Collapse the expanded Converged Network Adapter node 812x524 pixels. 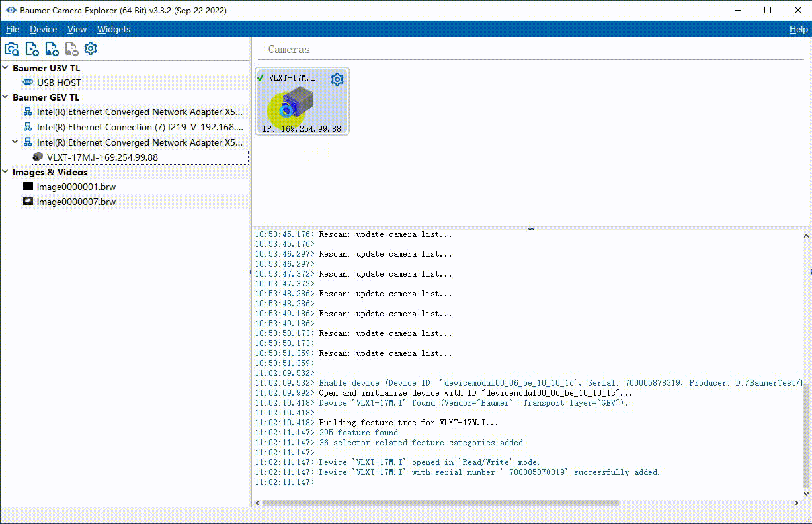[x=15, y=142]
